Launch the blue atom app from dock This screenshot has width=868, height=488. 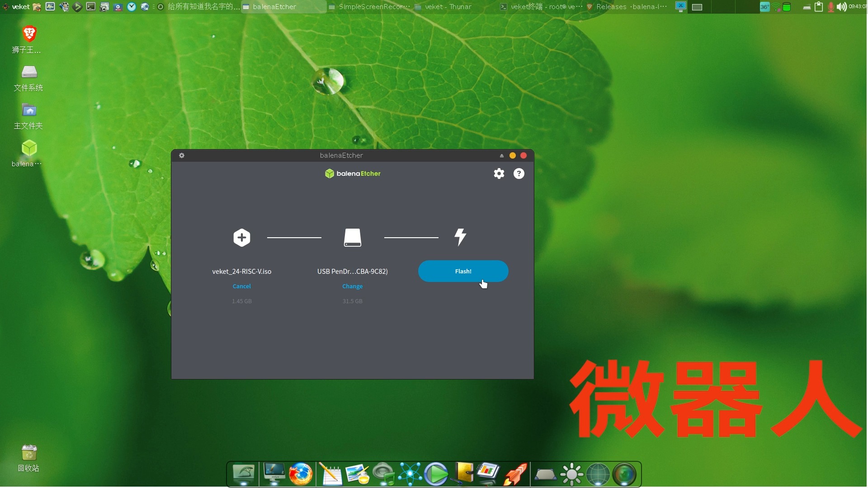click(410, 474)
